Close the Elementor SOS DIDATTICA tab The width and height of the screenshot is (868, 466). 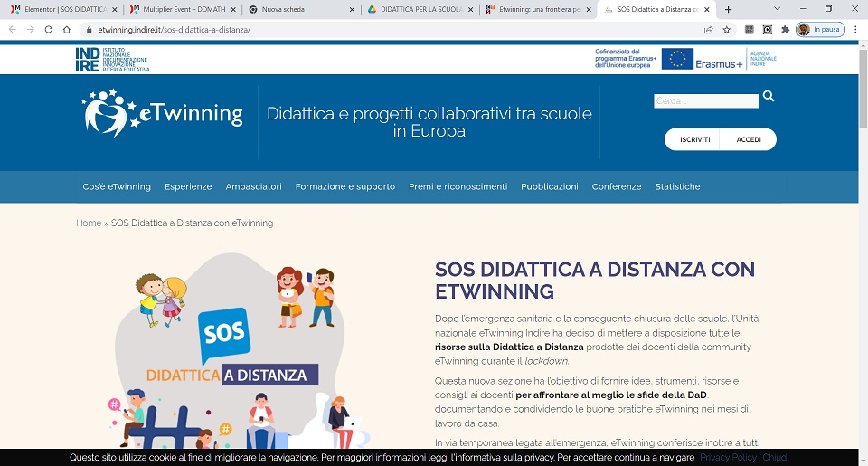pyautogui.click(x=115, y=9)
